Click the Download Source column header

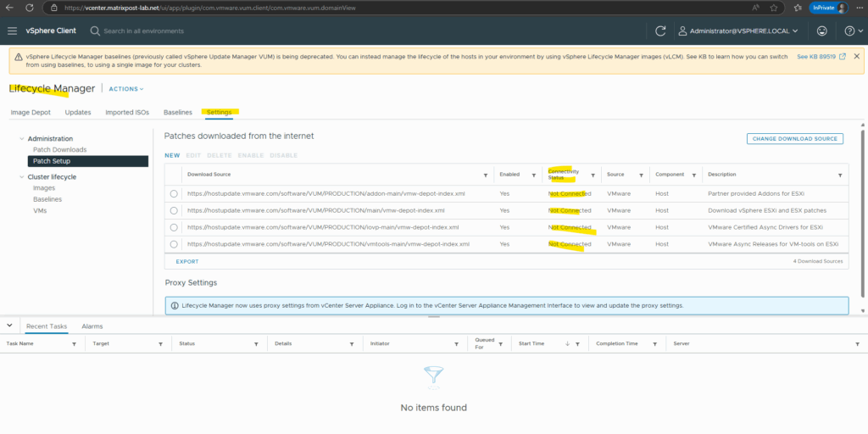click(x=209, y=175)
